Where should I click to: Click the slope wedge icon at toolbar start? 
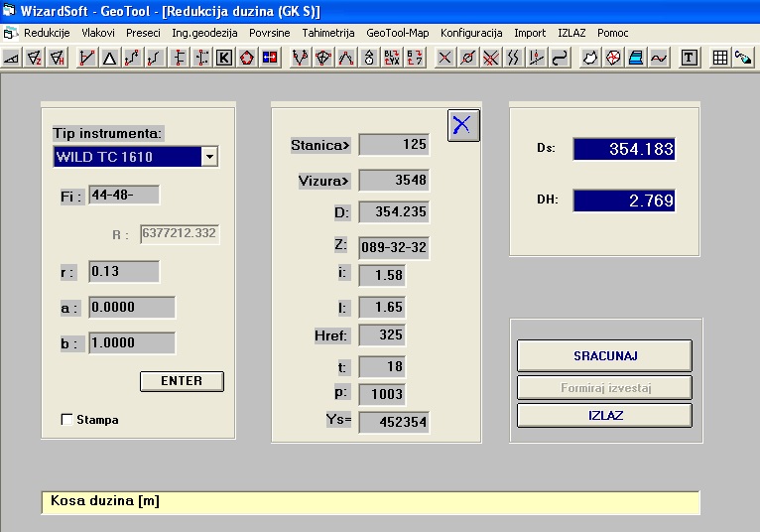pyautogui.click(x=12, y=59)
